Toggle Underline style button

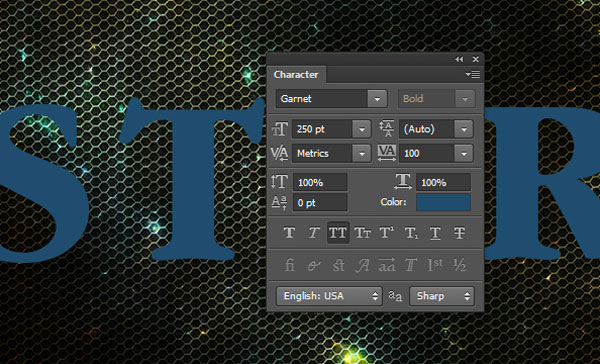435,232
